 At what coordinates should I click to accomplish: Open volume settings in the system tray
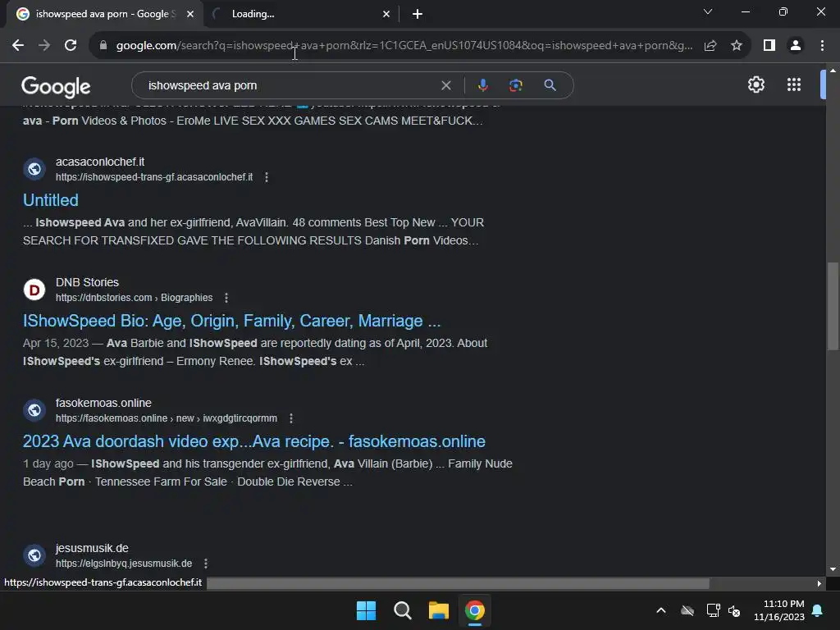pos(734,610)
